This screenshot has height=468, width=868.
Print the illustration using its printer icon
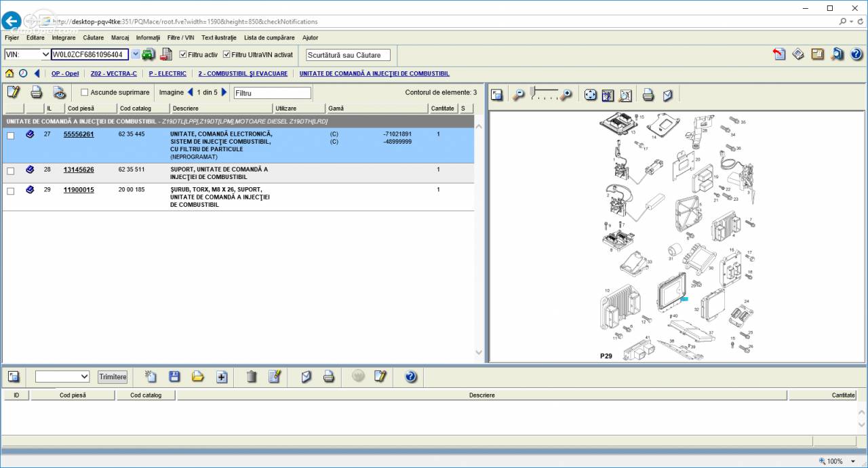coord(648,95)
